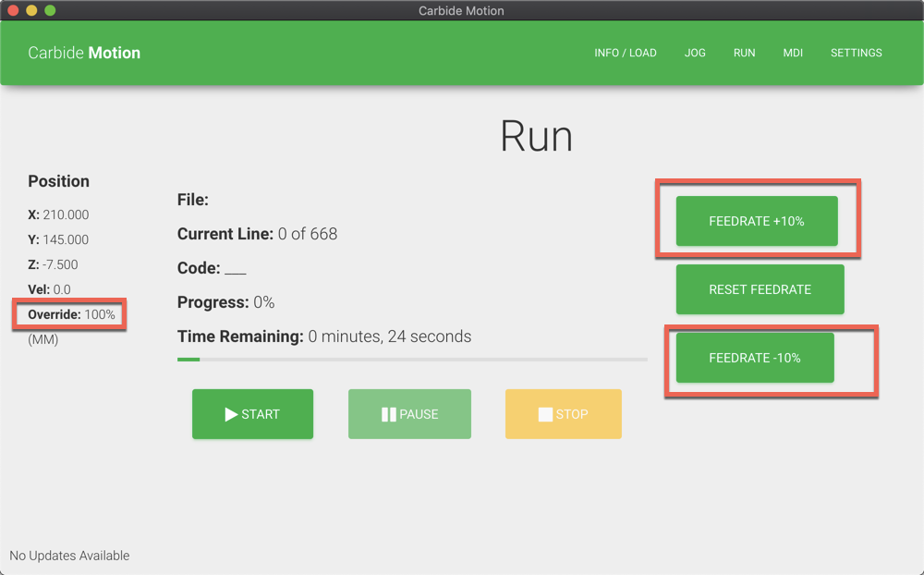Image resolution: width=924 pixels, height=575 pixels.
Task: Click the No Updates Available status text
Action: click(69, 556)
